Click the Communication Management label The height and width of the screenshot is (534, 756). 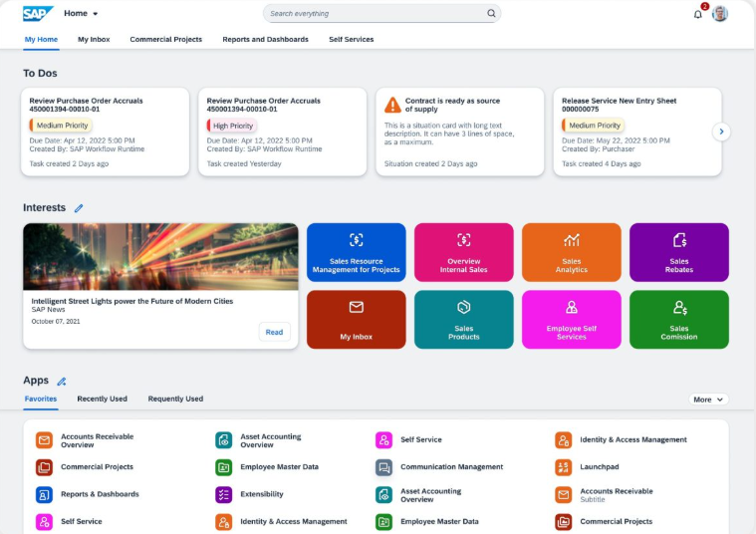pos(452,467)
